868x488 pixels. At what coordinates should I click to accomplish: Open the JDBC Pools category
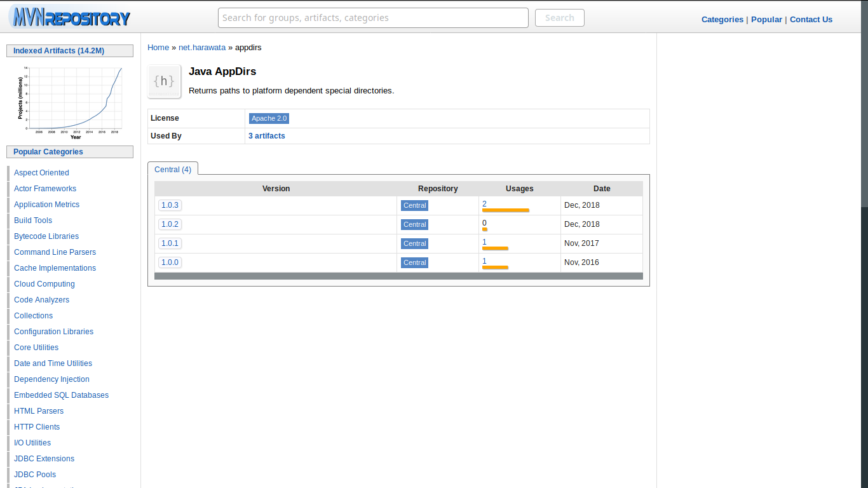pos(35,475)
